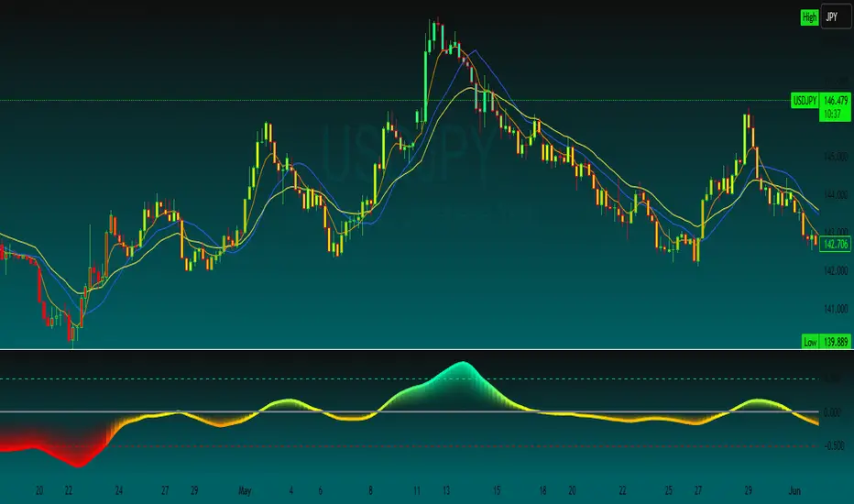The width and height of the screenshot is (854, 504).
Task: Click the -0.500 oscillator axis label
Action: point(835,445)
